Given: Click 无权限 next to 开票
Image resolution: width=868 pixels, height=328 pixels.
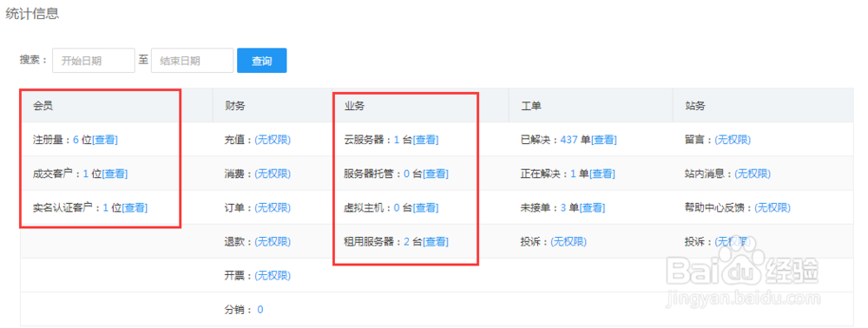Looking at the screenshot, I should click(x=273, y=275).
